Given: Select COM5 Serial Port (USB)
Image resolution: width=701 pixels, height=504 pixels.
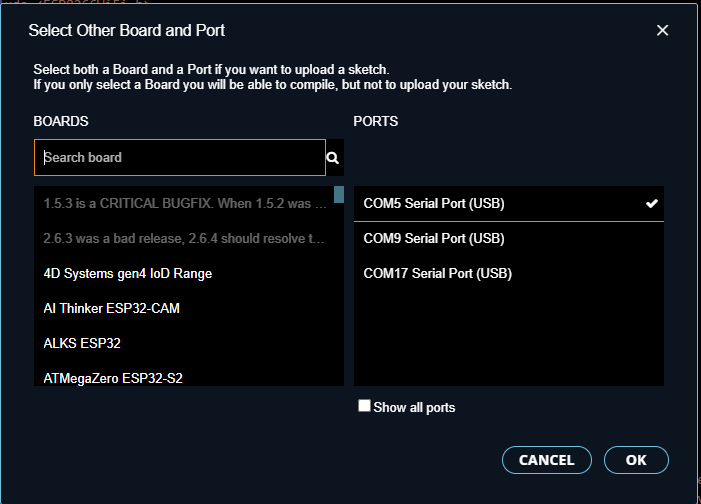Looking at the screenshot, I should click(x=509, y=203).
